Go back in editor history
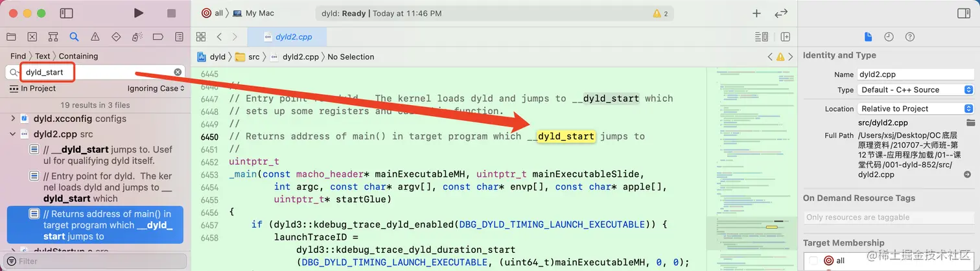 coord(219,37)
